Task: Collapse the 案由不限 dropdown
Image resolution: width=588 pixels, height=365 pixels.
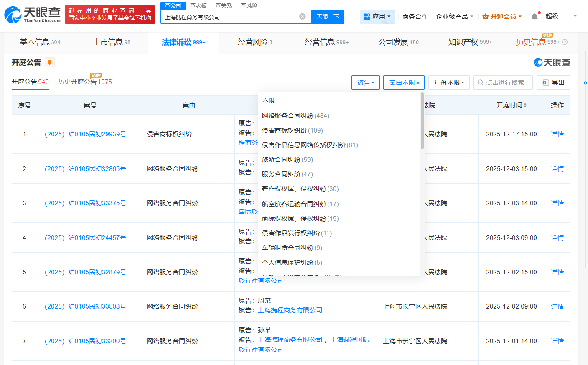Action: [404, 83]
